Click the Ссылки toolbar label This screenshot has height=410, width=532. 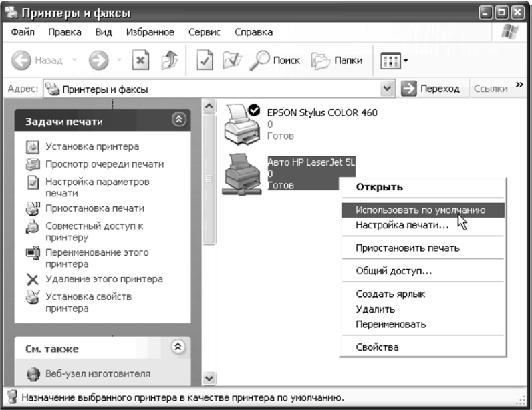(x=491, y=89)
